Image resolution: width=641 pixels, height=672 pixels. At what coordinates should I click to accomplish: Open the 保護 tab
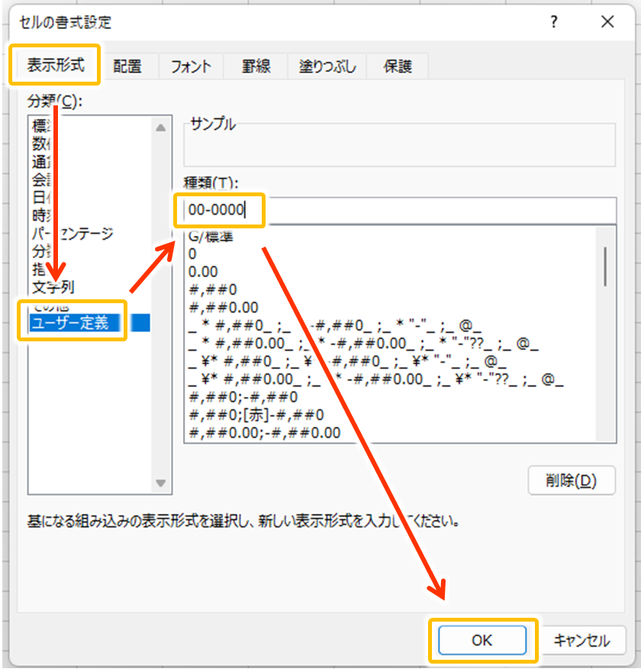397,67
